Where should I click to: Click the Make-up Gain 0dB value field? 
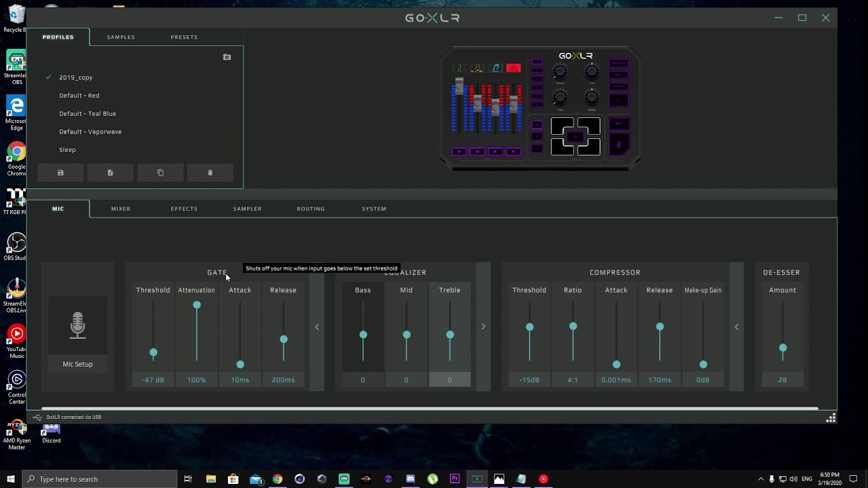pos(703,380)
